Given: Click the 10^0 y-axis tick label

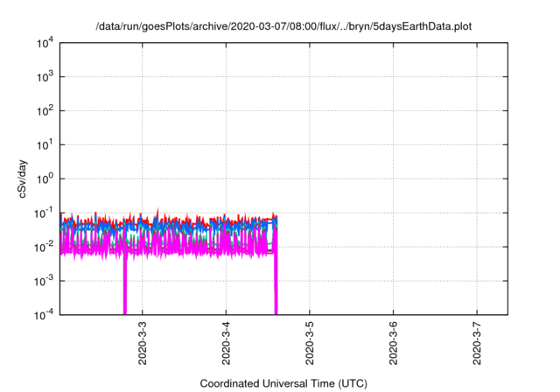Looking at the screenshot, I should pos(45,178).
